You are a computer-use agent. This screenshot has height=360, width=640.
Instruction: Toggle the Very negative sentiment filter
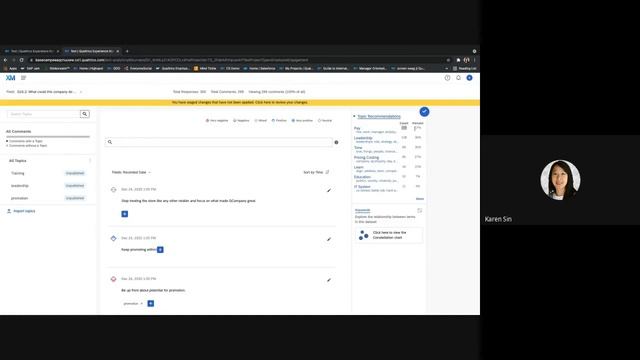click(217, 120)
